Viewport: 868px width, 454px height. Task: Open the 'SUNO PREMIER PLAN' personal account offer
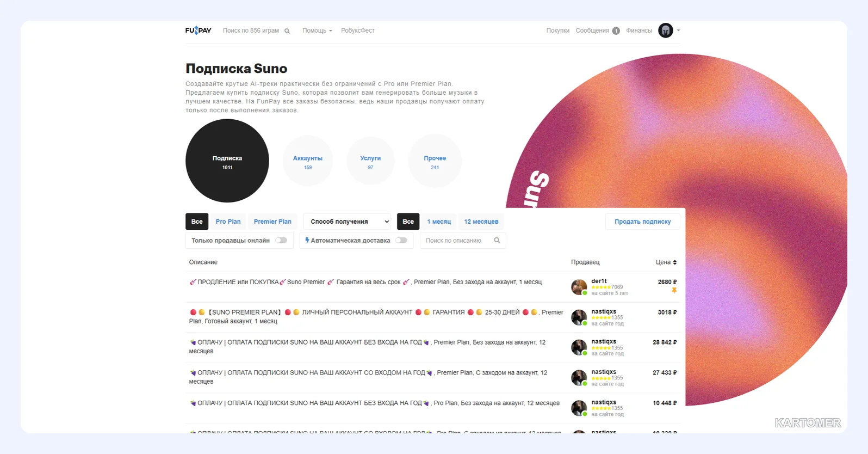pyautogui.click(x=376, y=317)
